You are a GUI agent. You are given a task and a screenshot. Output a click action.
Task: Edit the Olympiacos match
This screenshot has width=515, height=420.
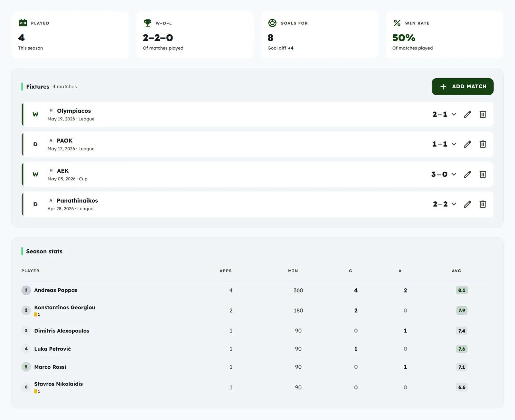467,114
